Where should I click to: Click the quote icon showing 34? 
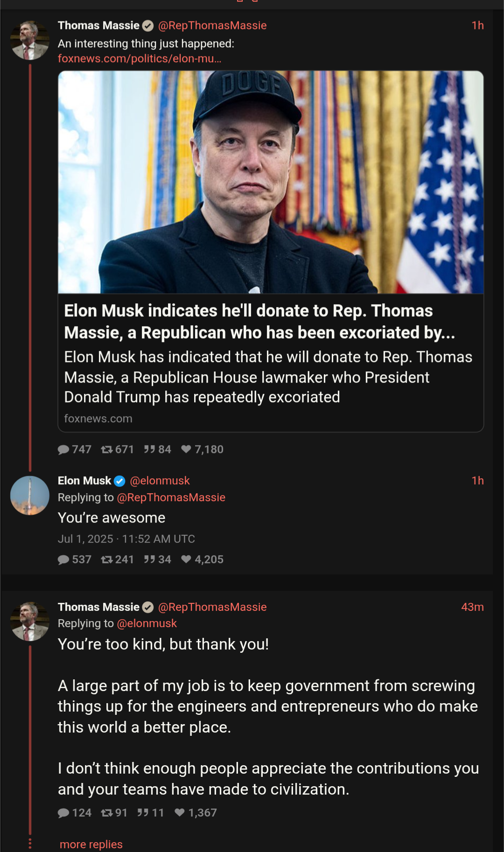pos(149,559)
